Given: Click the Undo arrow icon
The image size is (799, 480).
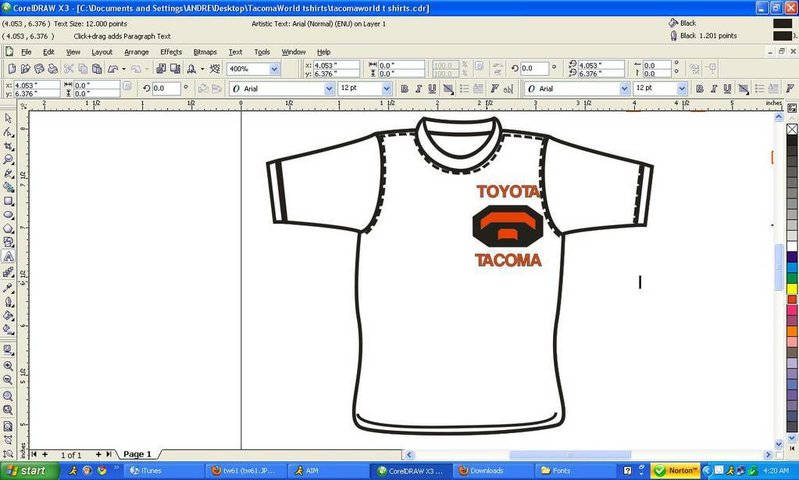Looking at the screenshot, I should pos(113,69).
